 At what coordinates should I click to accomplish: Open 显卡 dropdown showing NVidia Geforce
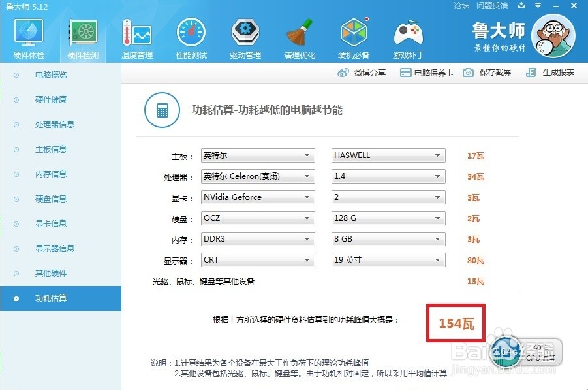tap(258, 197)
